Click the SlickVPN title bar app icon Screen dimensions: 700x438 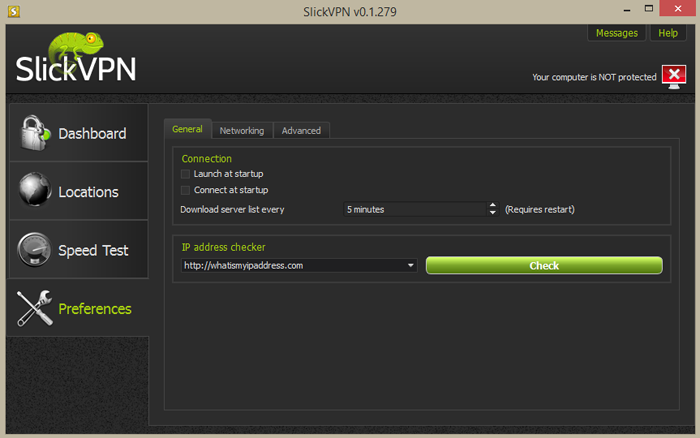click(13, 11)
